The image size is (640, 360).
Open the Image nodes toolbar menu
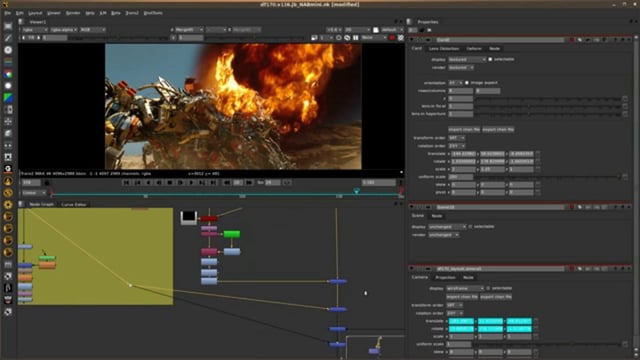pos(8,26)
